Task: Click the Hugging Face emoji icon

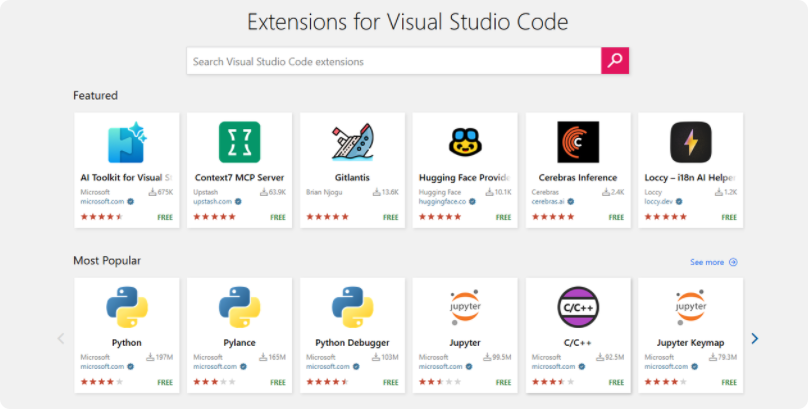Action: click(465, 142)
